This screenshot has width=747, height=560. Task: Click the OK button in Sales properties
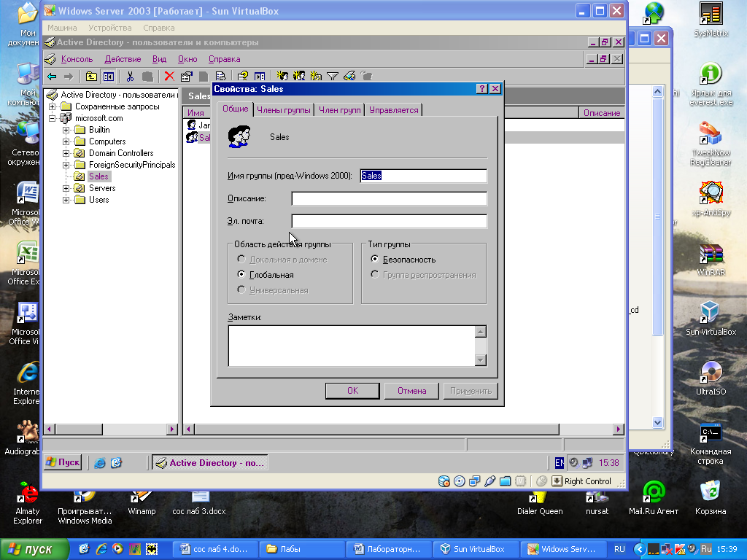(x=352, y=391)
